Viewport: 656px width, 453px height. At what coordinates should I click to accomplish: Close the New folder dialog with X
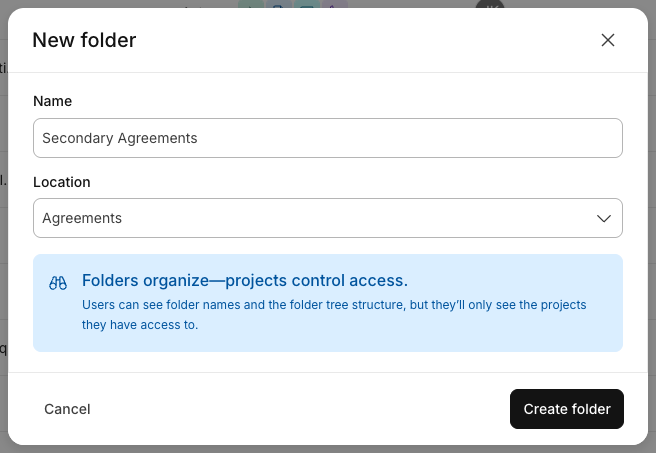(x=607, y=40)
